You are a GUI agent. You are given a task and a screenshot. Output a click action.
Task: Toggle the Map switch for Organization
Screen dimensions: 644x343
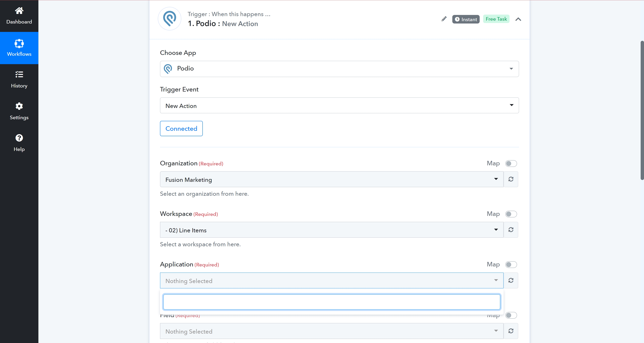(511, 163)
